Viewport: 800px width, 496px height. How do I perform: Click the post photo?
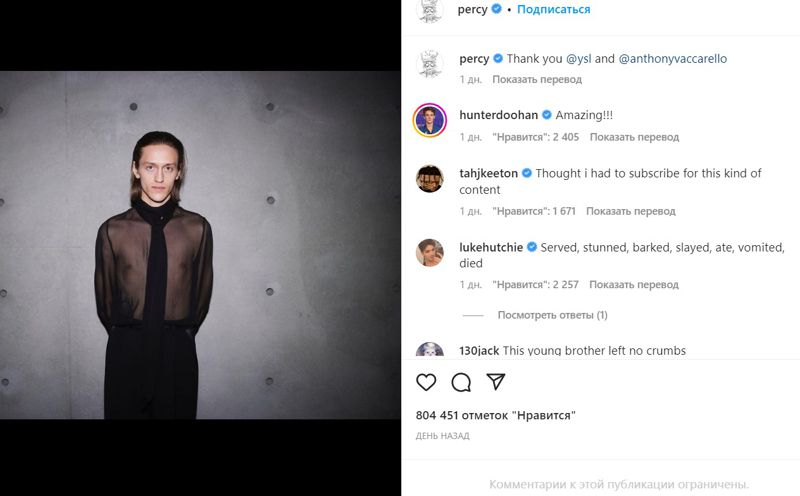(200, 245)
